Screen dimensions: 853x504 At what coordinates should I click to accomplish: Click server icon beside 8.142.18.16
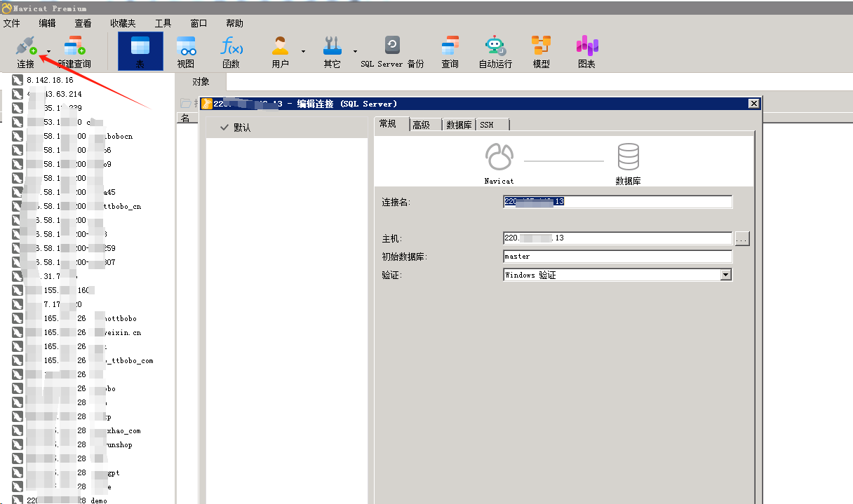tap(18, 80)
